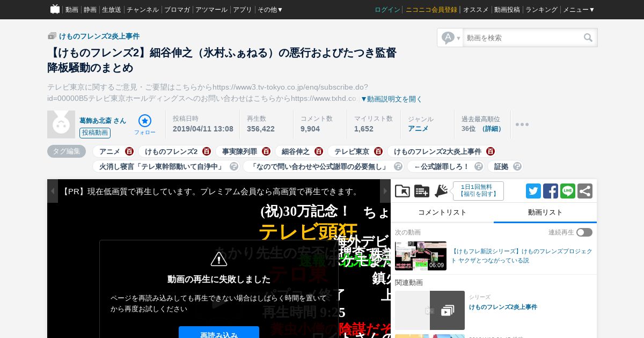This screenshot has width=644, height=338.
Task: Open the 生放送 top menu item
Action: pyautogui.click(x=112, y=10)
